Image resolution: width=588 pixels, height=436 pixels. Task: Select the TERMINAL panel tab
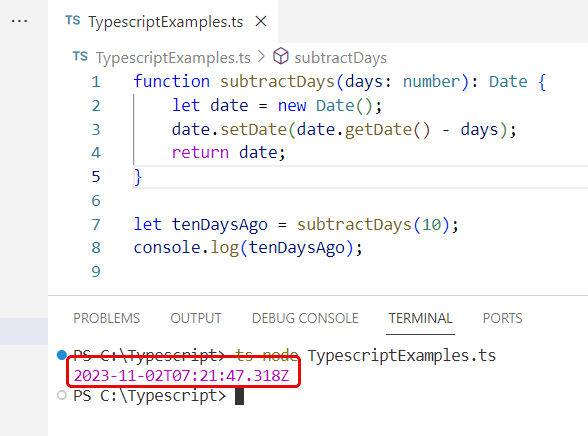pyautogui.click(x=420, y=318)
